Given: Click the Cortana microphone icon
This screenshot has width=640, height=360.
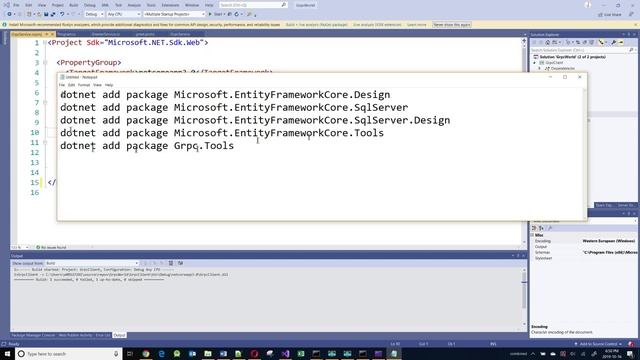Looking at the screenshot, I should coord(116,353).
